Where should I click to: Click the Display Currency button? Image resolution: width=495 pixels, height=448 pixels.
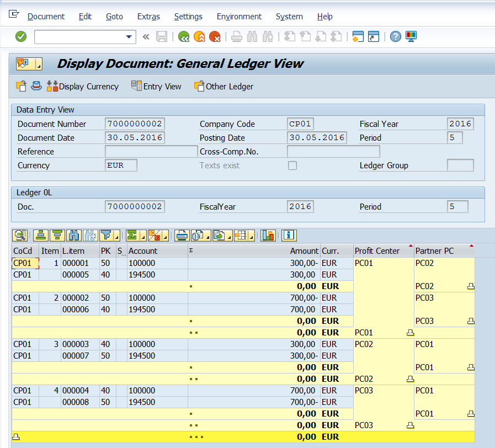click(83, 86)
